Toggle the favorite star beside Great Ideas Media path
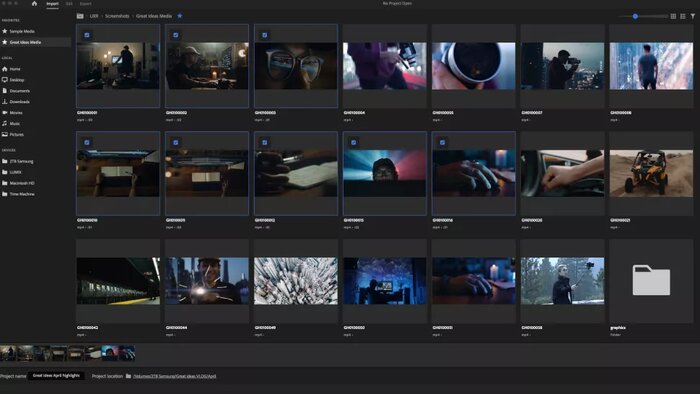Viewport: 700px width, 394px height. [x=180, y=16]
